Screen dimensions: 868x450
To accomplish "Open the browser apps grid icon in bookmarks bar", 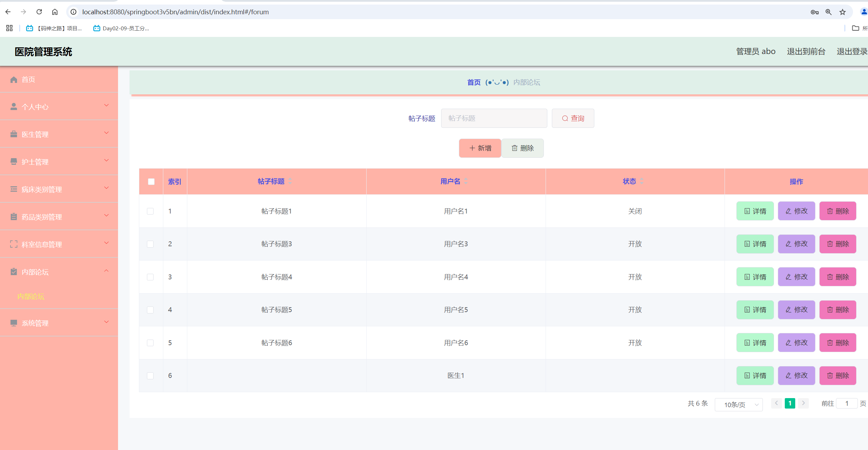I will 9,28.
